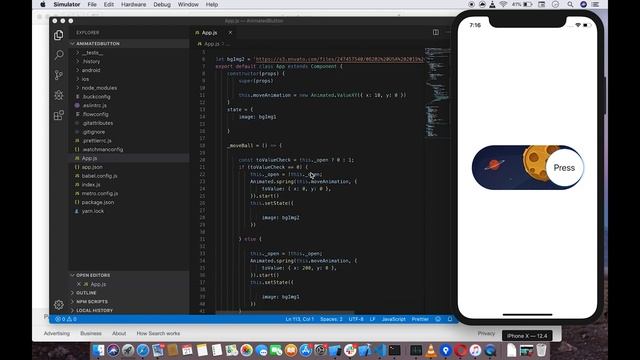Open the Help menu
This screenshot has width=640, height=360.
click(212, 4)
